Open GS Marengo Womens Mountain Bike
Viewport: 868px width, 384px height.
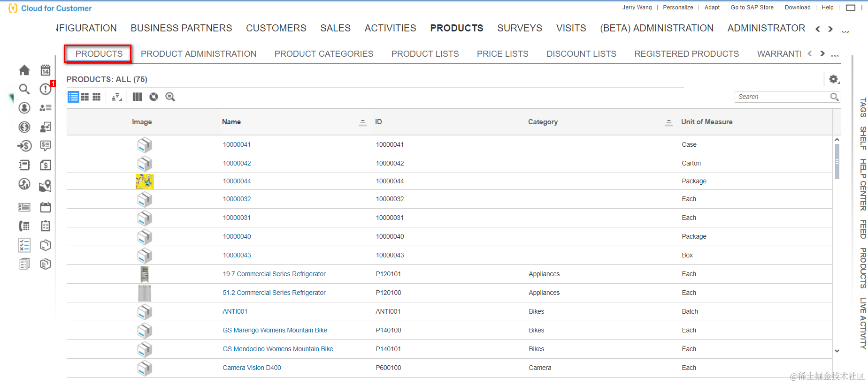click(x=275, y=330)
